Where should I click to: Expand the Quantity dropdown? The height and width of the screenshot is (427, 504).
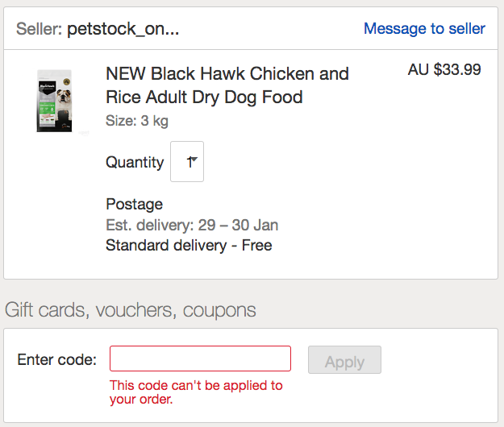click(187, 162)
